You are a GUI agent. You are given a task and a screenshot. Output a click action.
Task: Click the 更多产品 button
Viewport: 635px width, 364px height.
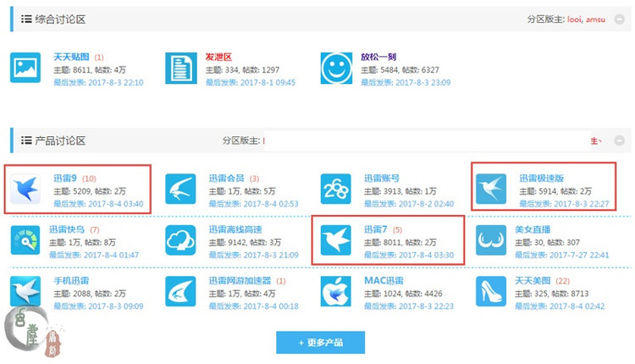pyautogui.click(x=320, y=343)
